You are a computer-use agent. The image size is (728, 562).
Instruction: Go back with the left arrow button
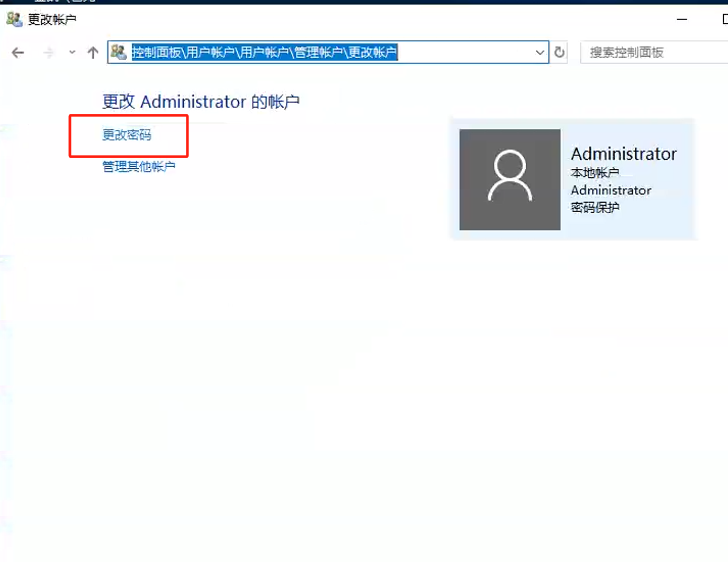[x=18, y=52]
